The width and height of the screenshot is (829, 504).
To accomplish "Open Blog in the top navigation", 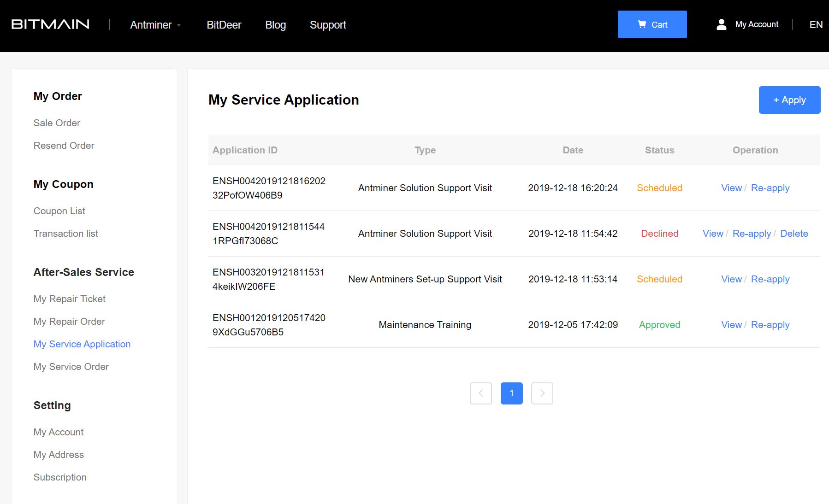I will tap(276, 25).
